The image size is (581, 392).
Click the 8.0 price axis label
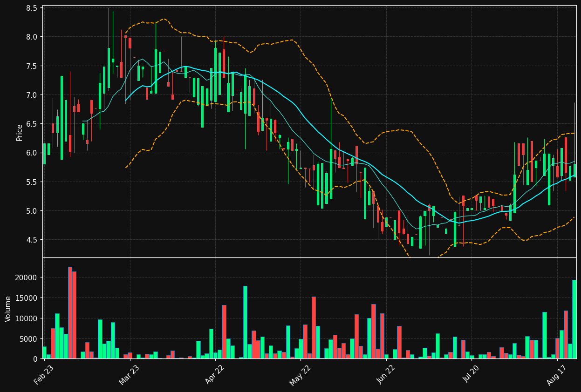pyautogui.click(x=32, y=37)
